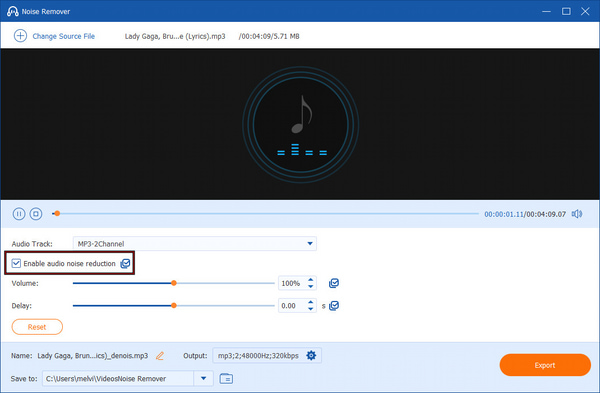Viewport: 600px width, 393px height.
Task: Expand the Save to folder dropdown arrow
Action: point(204,378)
